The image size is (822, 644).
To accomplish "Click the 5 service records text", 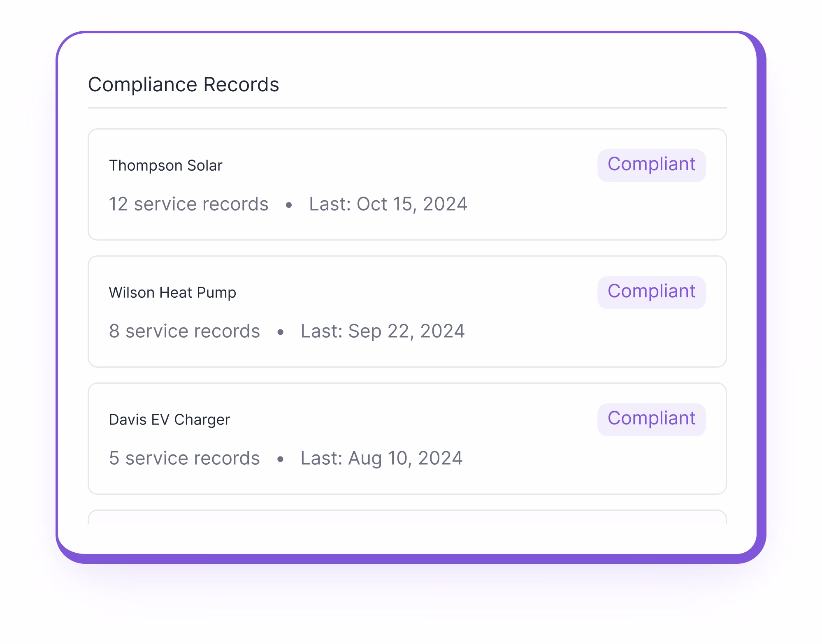I will click(x=184, y=458).
